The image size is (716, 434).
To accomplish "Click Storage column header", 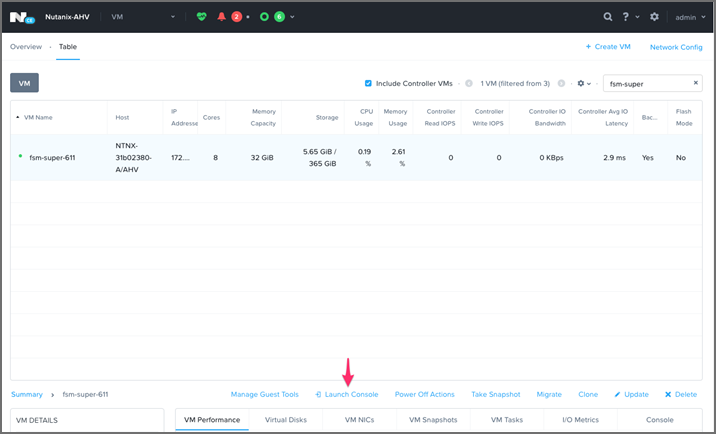I will pyautogui.click(x=327, y=117).
